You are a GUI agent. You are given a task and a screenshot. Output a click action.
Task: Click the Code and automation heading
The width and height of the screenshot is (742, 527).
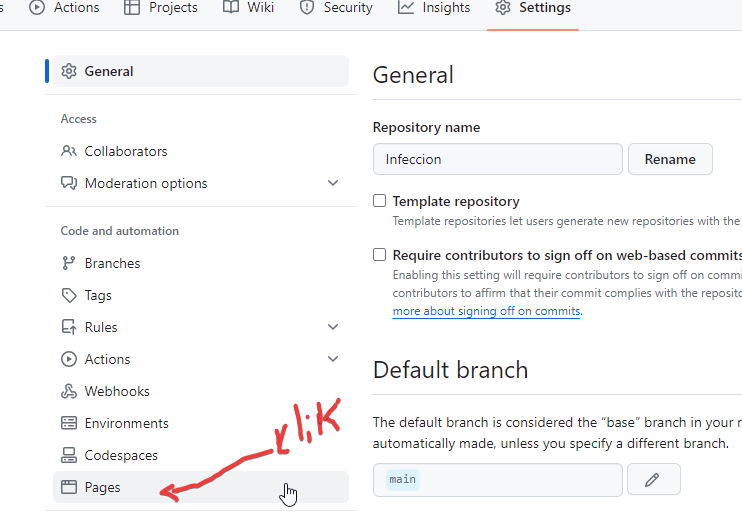click(x=120, y=231)
